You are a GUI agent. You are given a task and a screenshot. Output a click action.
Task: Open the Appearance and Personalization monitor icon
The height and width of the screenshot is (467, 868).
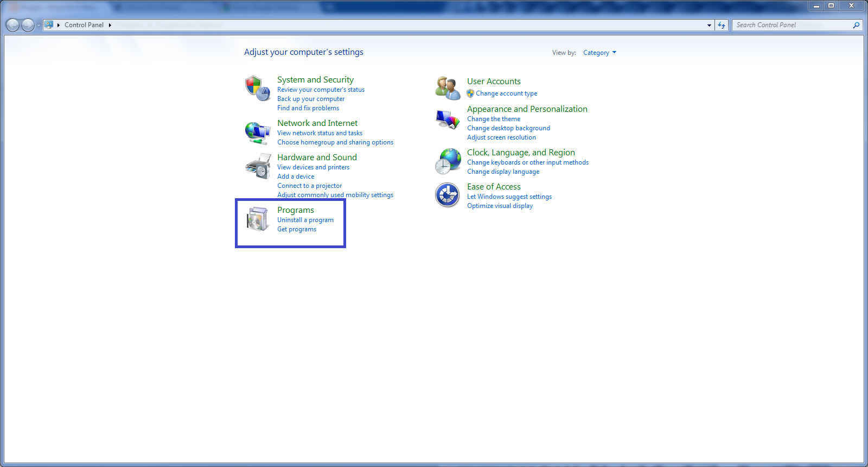pos(448,119)
